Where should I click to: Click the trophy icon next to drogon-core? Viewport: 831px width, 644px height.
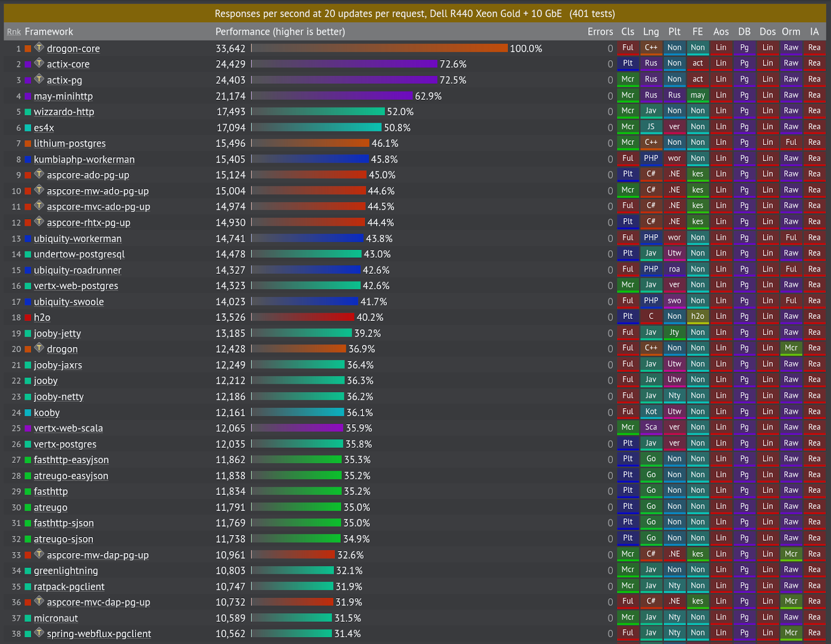click(x=39, y=48)
